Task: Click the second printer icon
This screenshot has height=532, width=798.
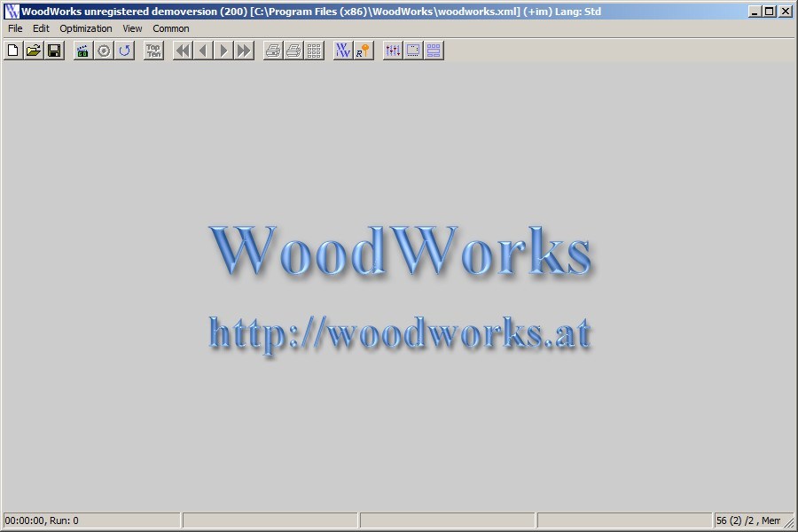Action: point(293,51)
